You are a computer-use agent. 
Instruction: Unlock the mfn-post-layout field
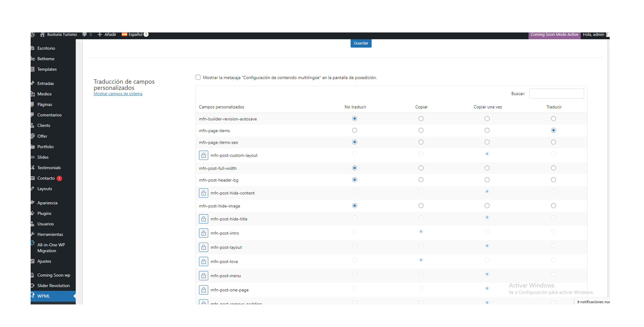pyautogui.click(x=203, y=247)
